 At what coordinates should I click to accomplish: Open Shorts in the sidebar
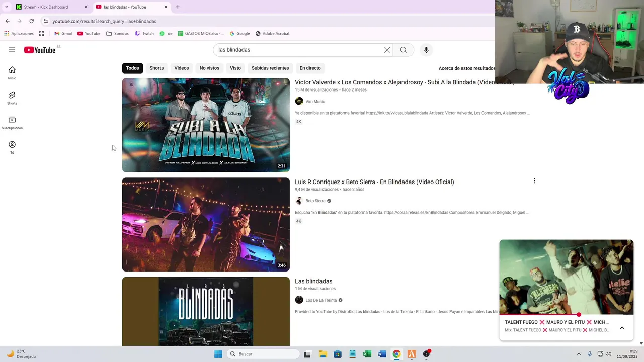click(x=12, y=98)
